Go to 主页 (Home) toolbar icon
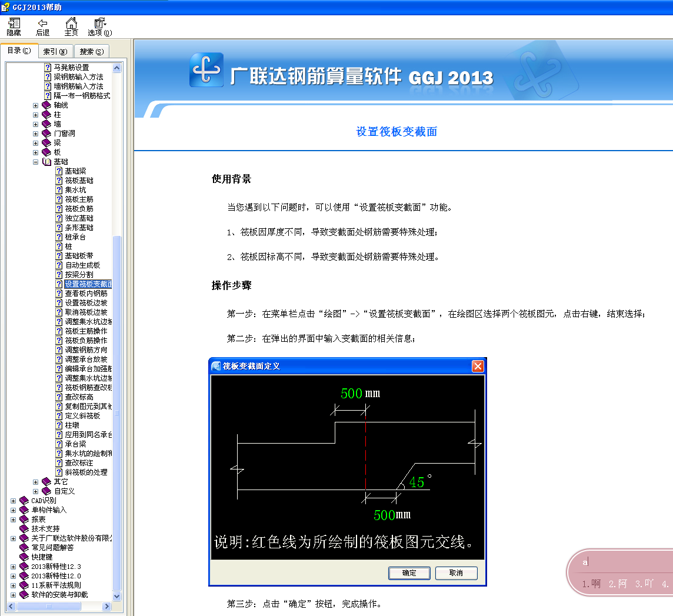This screenshot has height=616, width=673. (71, 27)
